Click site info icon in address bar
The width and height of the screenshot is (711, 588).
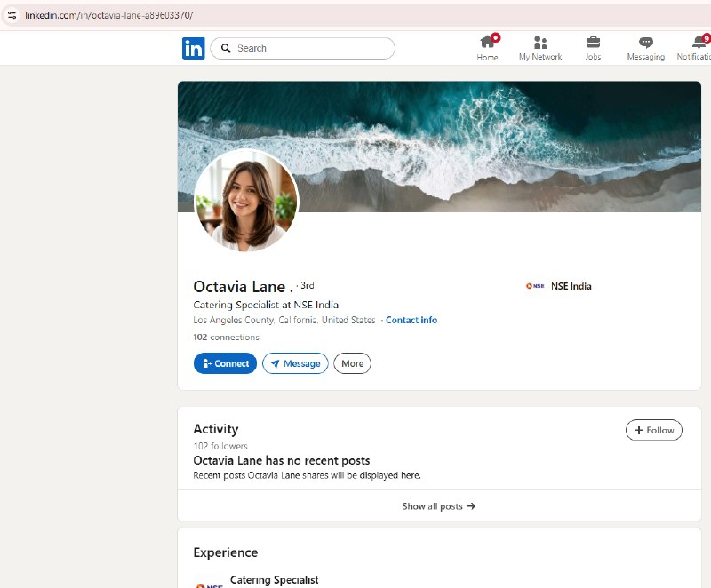pyautogui.click(x=12, y=15)
